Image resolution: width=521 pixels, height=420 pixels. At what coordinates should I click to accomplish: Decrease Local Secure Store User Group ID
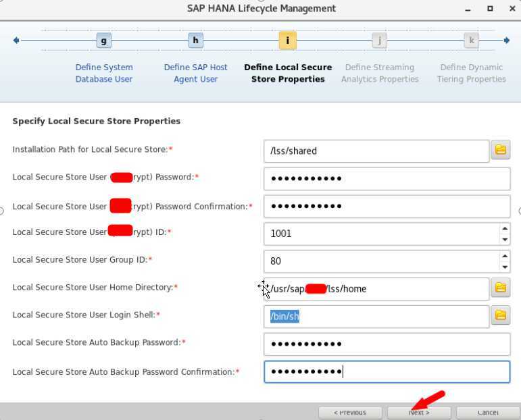pos(505,267)
